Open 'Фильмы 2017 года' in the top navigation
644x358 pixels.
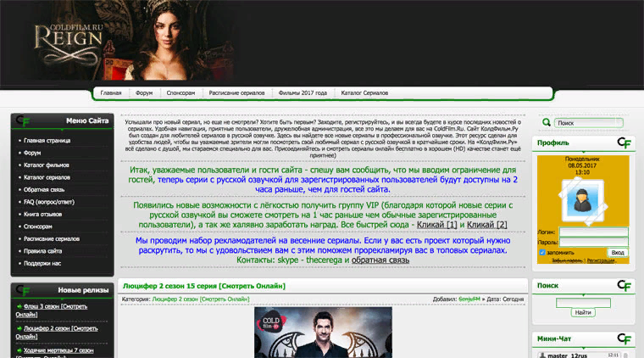tap(303, 92)
